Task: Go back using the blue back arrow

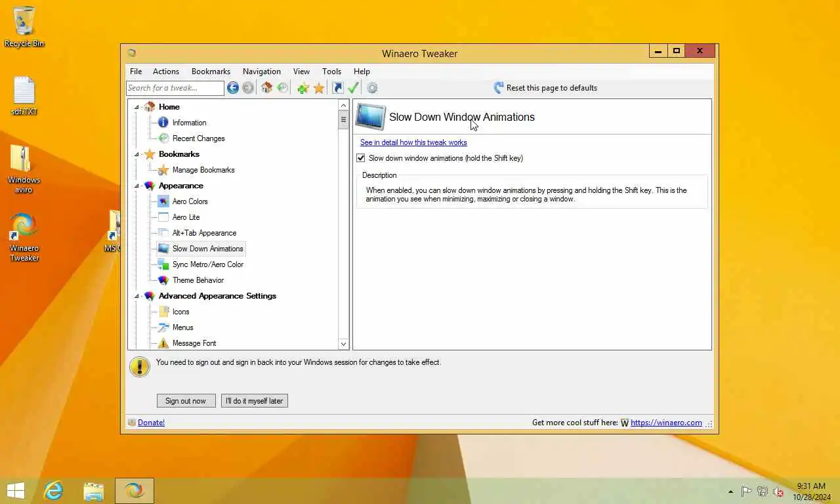Action: tap(232, 88)
